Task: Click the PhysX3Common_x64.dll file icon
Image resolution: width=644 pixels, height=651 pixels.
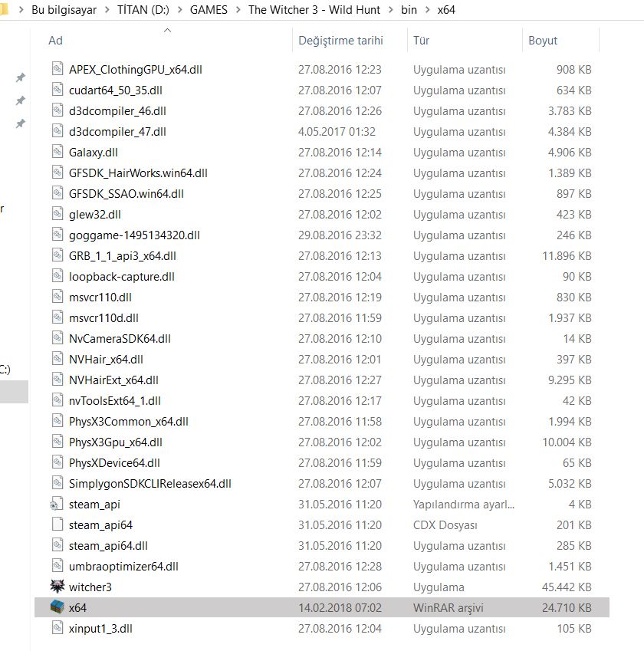Action: 58,420
